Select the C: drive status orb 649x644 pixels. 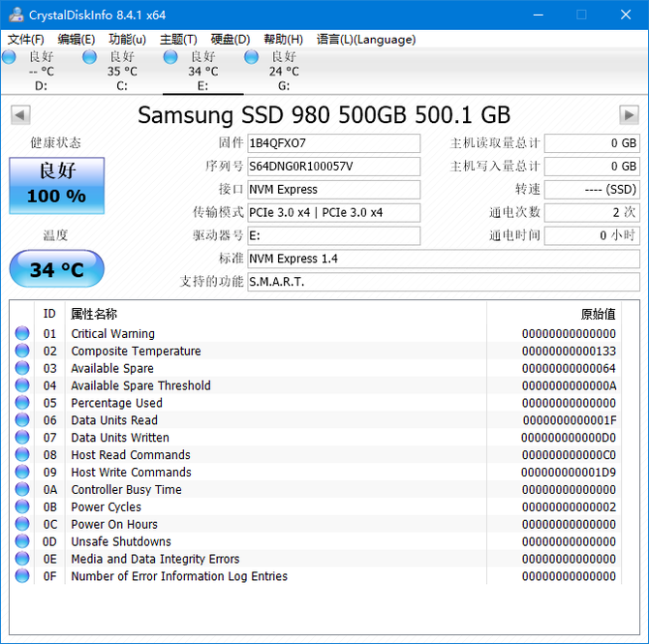pos(90,57)
